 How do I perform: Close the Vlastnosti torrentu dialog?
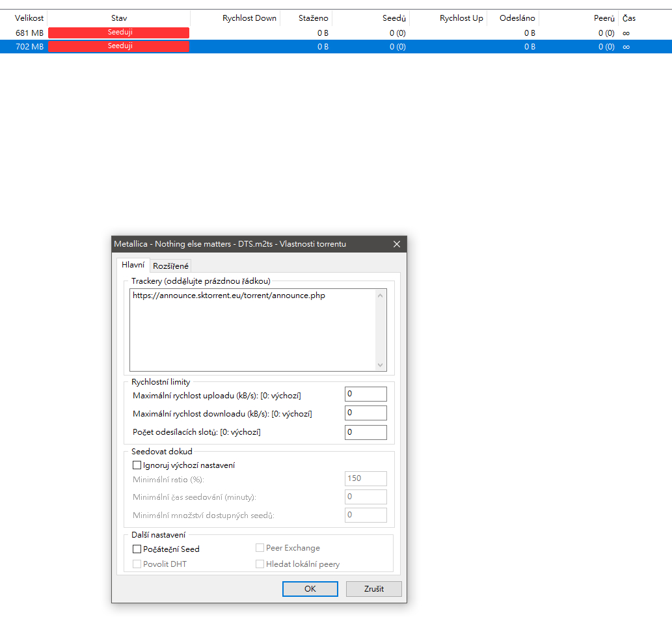(x=396, y=244)
